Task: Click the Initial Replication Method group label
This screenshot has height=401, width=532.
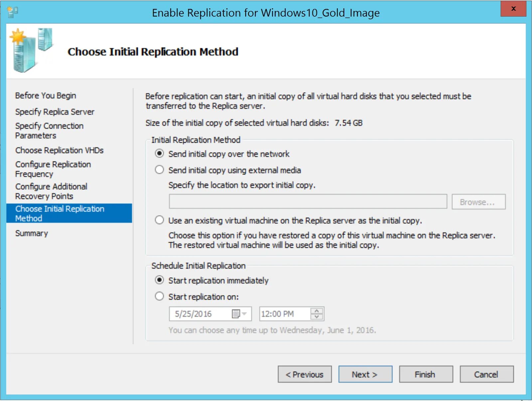Action: tap(196, 140)
